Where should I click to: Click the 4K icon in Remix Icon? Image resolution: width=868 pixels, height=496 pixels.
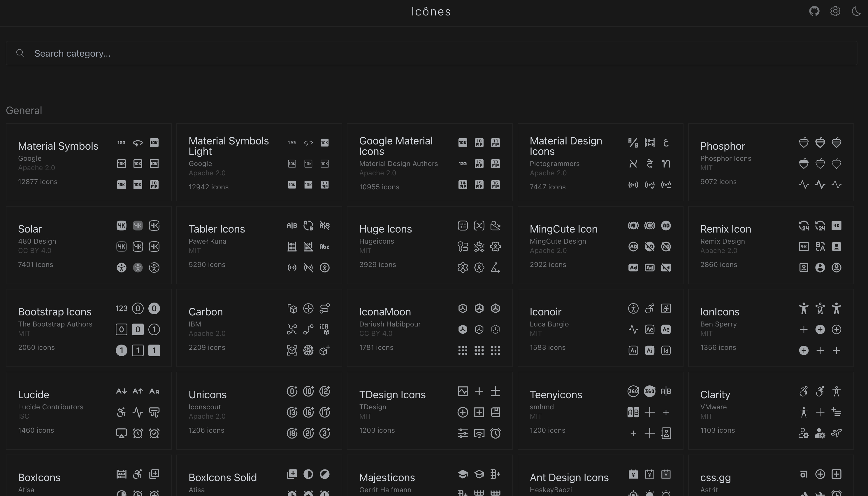pos(836,226)
